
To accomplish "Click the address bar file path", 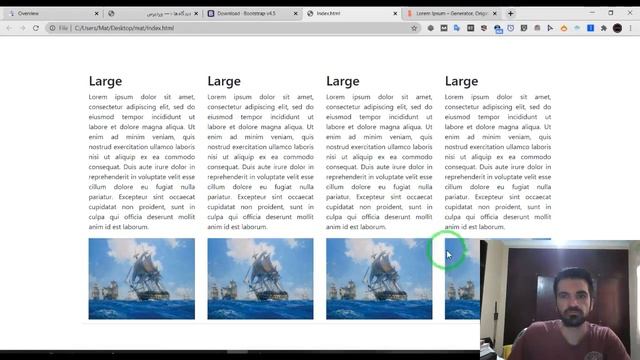I will [x=124, y=28].
